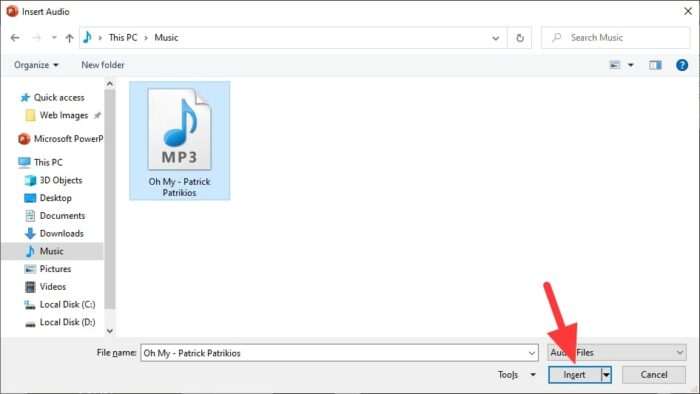The image size is (700, 394).
Task: Click navigation pane scroll down arrow
Action: point(110,331)
